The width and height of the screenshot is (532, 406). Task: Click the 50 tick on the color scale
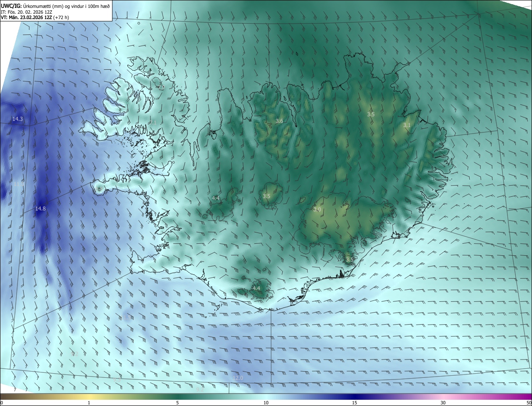pos(529,403)
